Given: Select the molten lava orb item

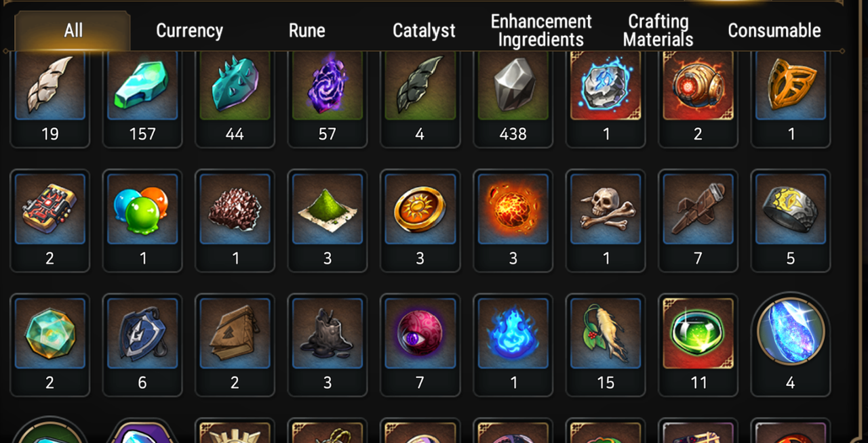Looking at the screenshot, I should (x=513, y=221).
